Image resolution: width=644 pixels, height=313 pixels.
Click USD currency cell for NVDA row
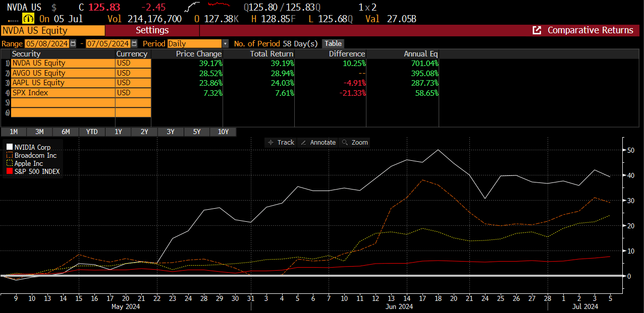coord(133,63)
